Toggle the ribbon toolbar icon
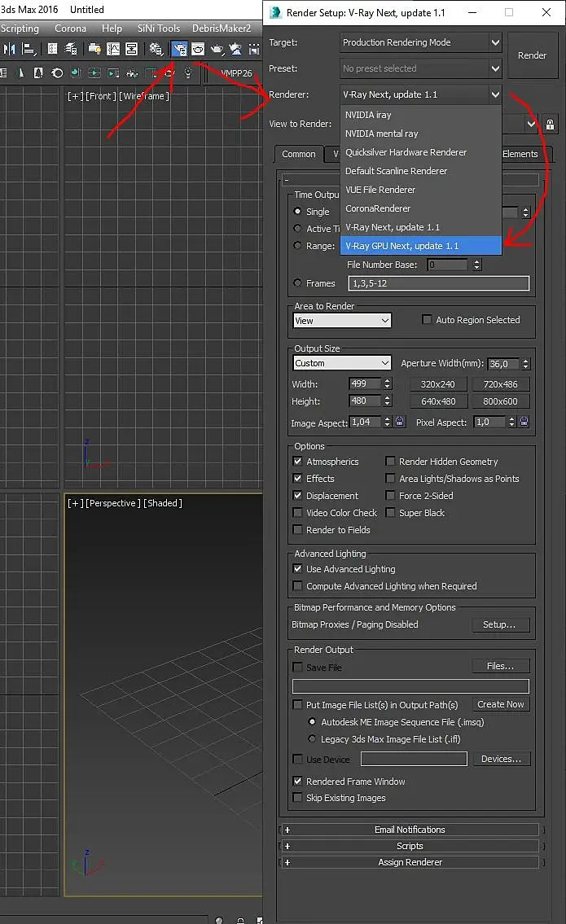Screen dimensions: 566x924 point(94,49)
